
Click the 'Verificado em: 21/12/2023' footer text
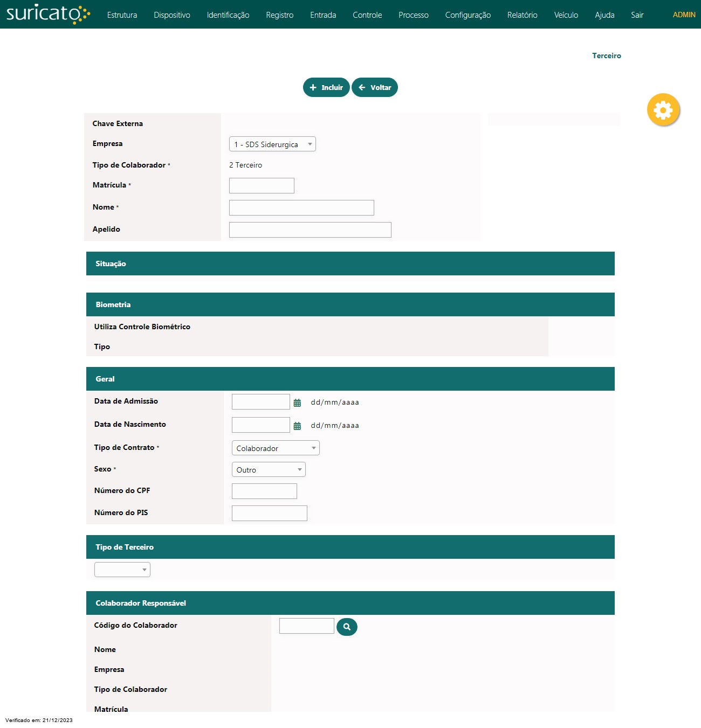(x=39, y=720)
